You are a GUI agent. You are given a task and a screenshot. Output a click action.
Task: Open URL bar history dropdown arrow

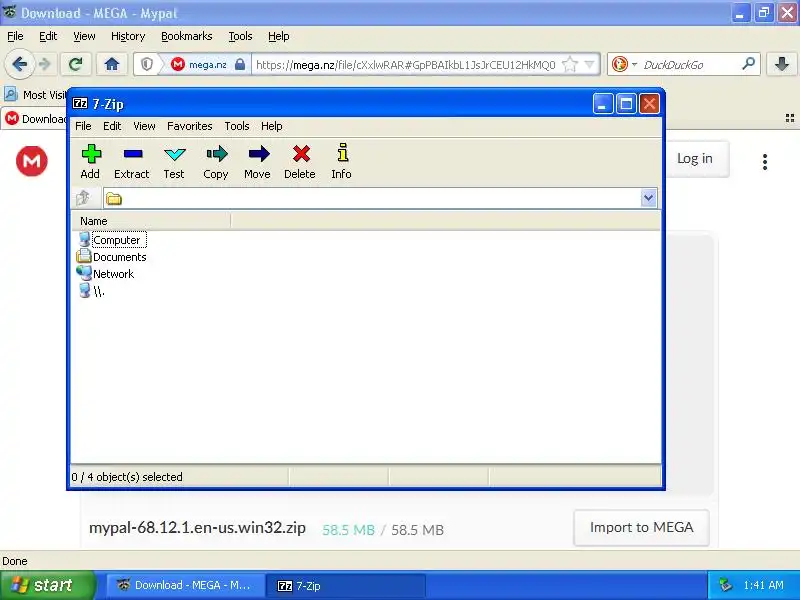[590, 64]
